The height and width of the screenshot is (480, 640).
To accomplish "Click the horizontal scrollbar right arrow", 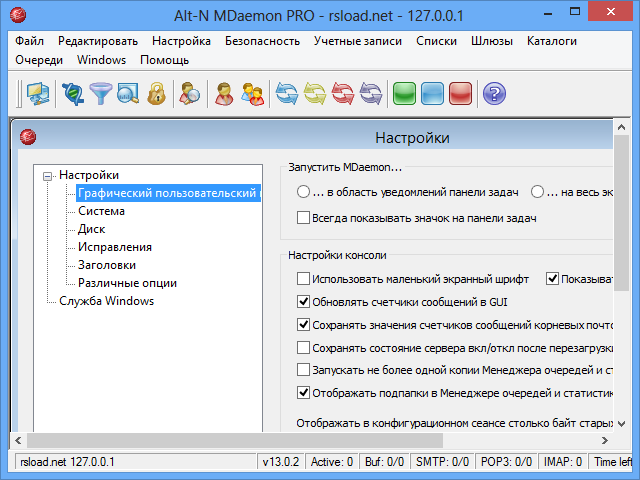I will tap(605, 440).
